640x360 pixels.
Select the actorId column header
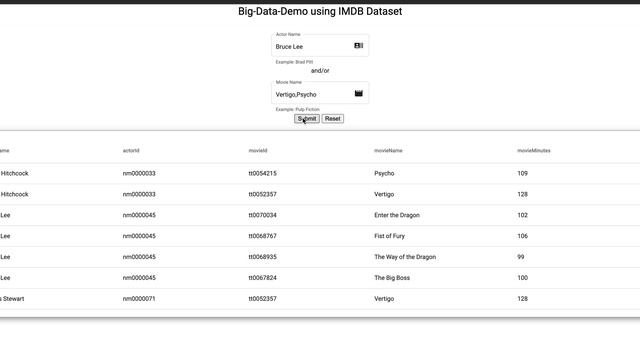(131, 151)
